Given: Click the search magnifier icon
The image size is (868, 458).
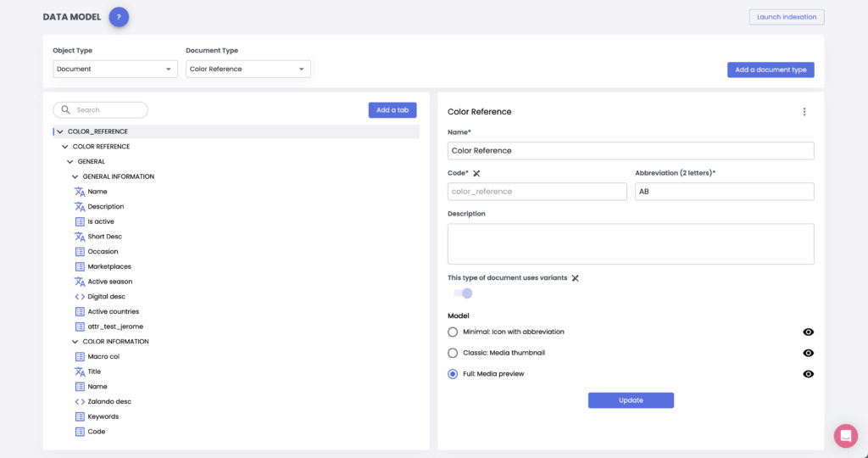Looking at the screenshot, I should point(65,109).
